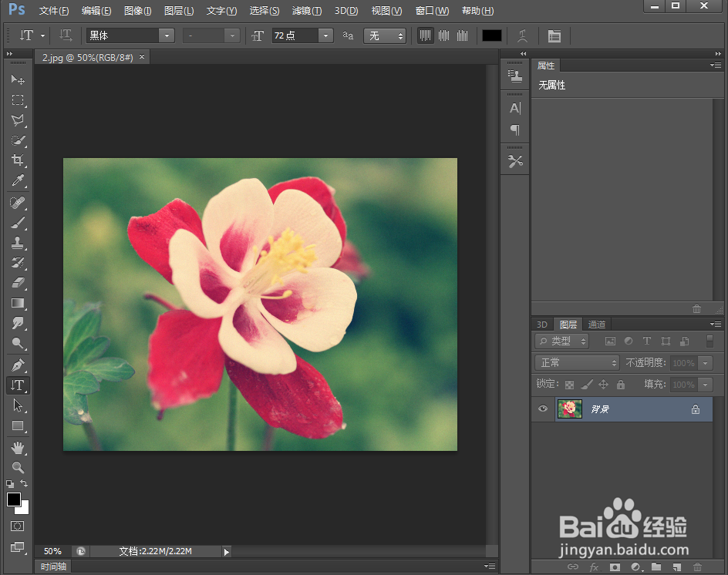Select the Path Selection tool

(x=18, y=405)
